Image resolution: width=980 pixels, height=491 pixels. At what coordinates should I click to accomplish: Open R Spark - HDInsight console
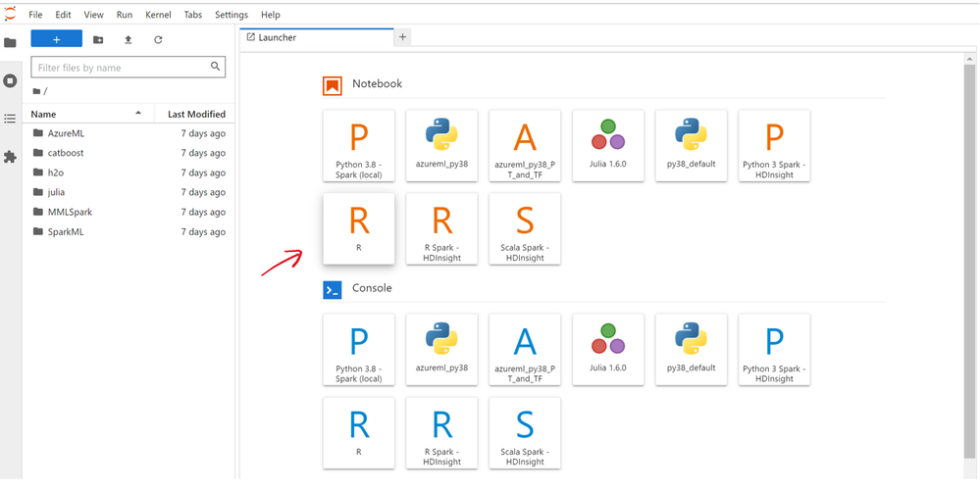point(441,433)
